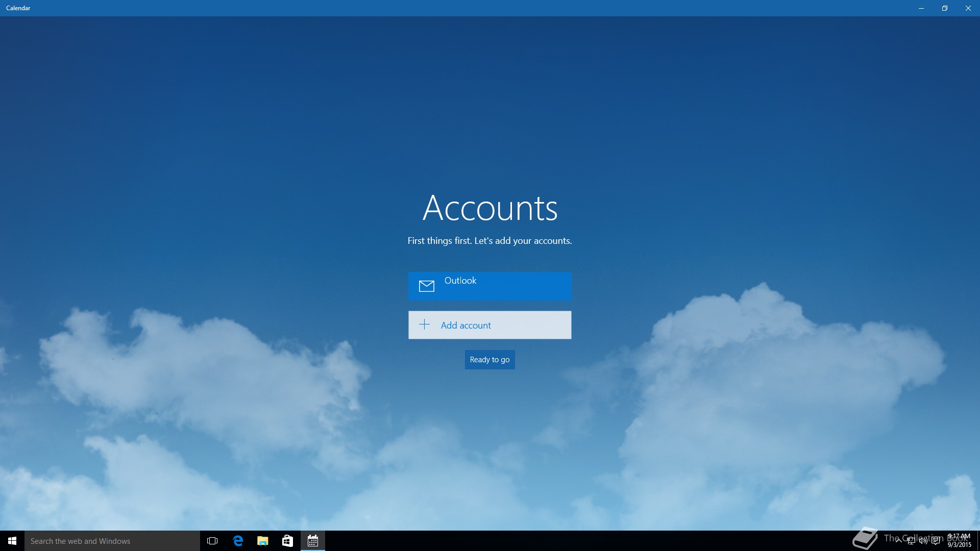The width and height of the screenshot is (980, 551).
Task: Open the Action Center notifications icon
Action: [x=936, y=541]
